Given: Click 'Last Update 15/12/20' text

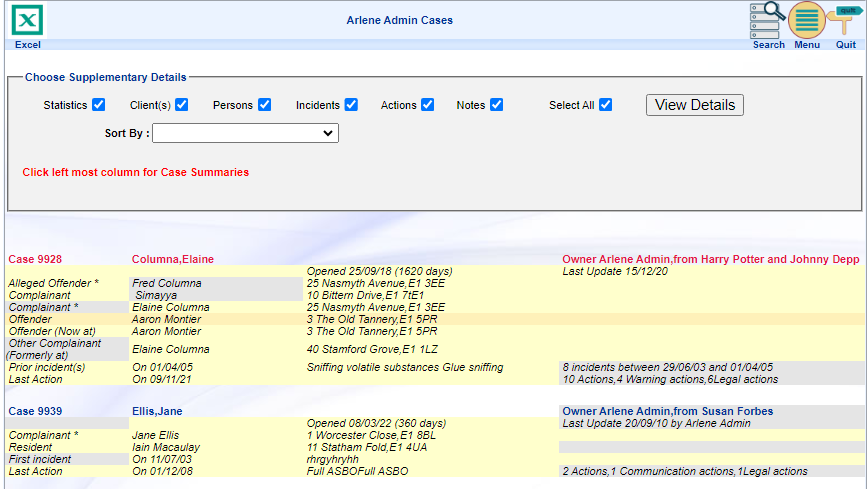Looking at the screenshot, I should 615,271.
